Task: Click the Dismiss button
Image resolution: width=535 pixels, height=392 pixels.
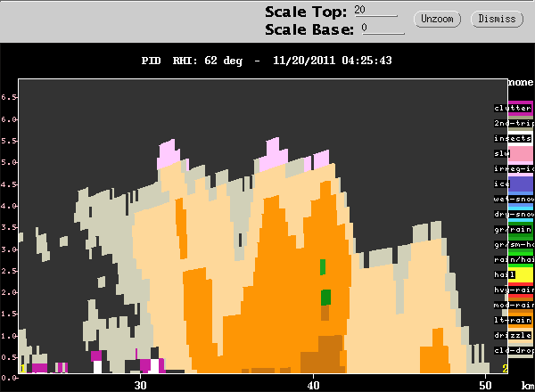Action: point(497,19)
